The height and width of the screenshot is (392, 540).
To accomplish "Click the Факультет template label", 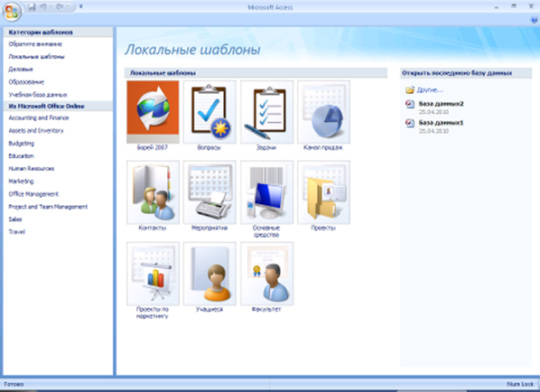I will 266,309.
